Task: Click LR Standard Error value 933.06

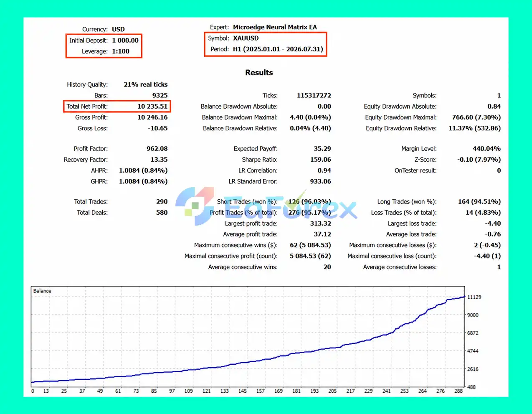Action: [321, 181]
